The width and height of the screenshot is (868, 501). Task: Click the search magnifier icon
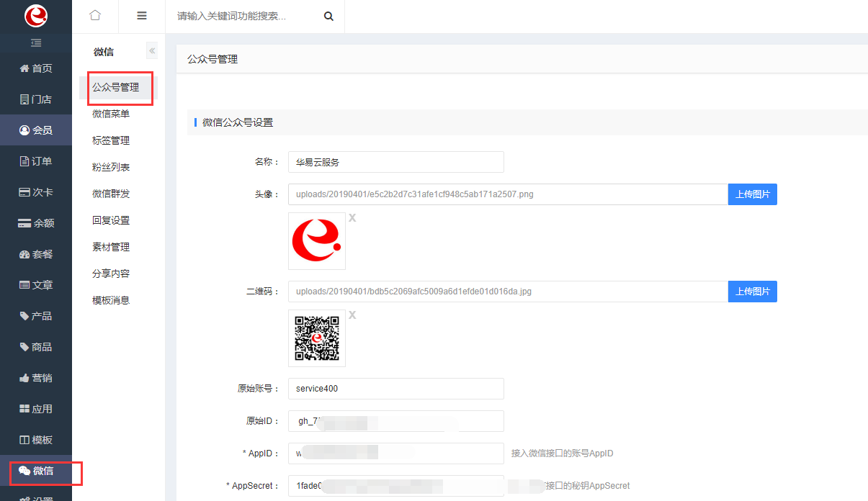pyautogui.click(x=328, y=17)
